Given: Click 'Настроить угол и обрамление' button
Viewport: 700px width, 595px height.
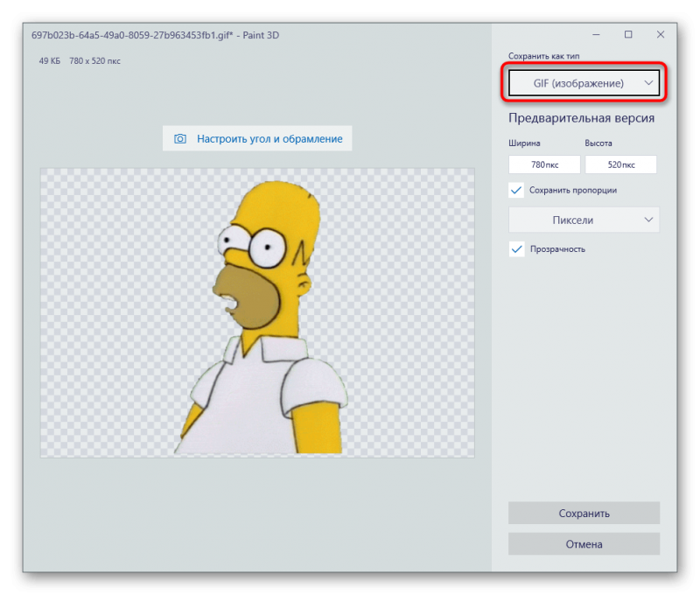Looking at the screenshot, I should pos(257,139).
